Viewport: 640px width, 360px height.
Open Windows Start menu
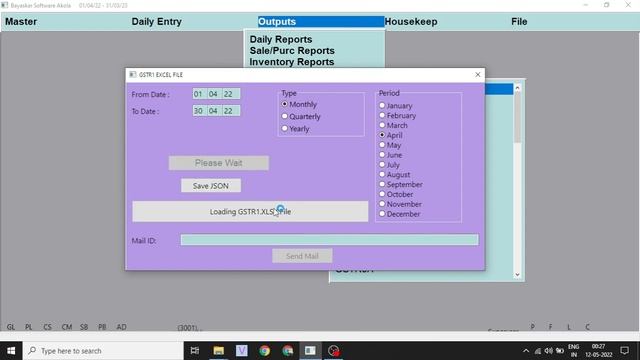(x=11, y=351)
